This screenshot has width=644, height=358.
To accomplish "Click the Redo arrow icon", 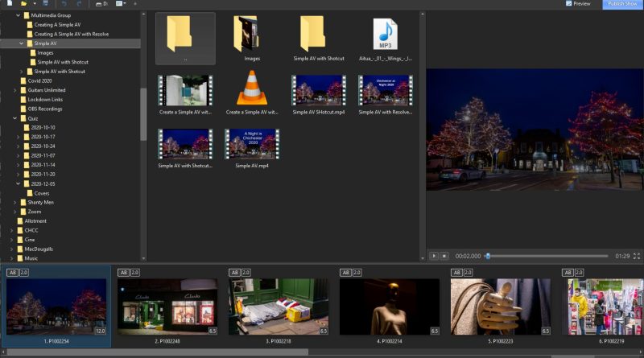I will (x=79, y=4).
